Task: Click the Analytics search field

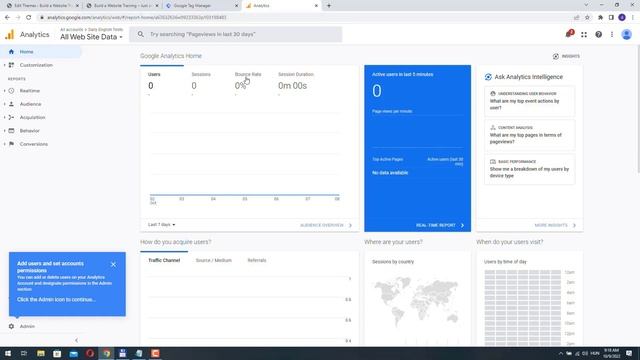Action: (236, 34)
